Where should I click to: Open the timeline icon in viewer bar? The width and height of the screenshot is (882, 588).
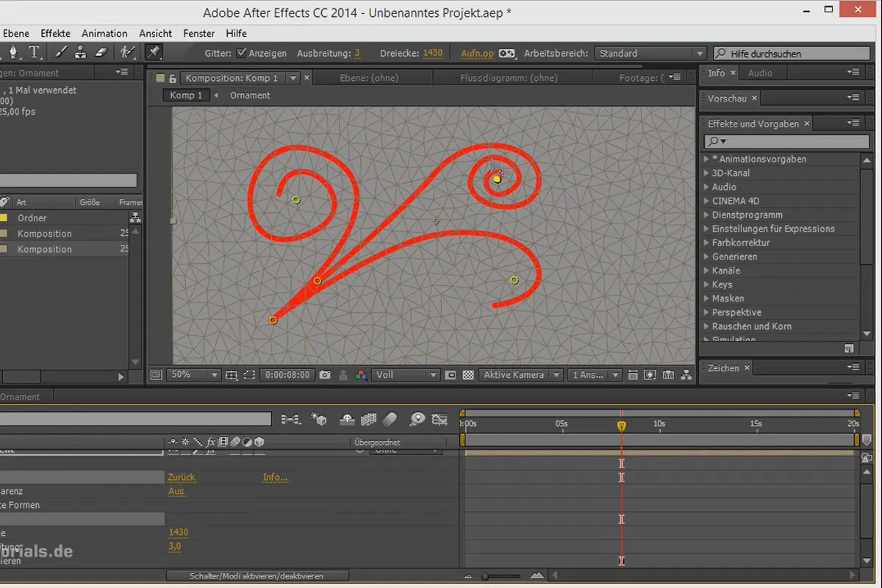click(668, 375)
